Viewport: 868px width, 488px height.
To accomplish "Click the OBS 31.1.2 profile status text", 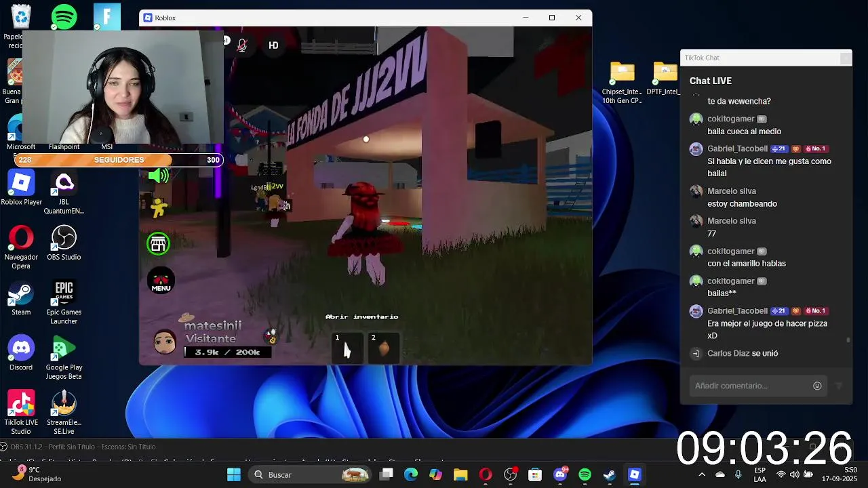I will pos(83,447).
